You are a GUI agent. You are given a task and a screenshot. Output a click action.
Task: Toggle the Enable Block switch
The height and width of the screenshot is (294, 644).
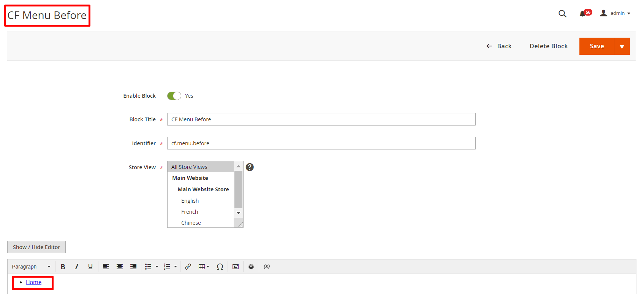[174, 96]
